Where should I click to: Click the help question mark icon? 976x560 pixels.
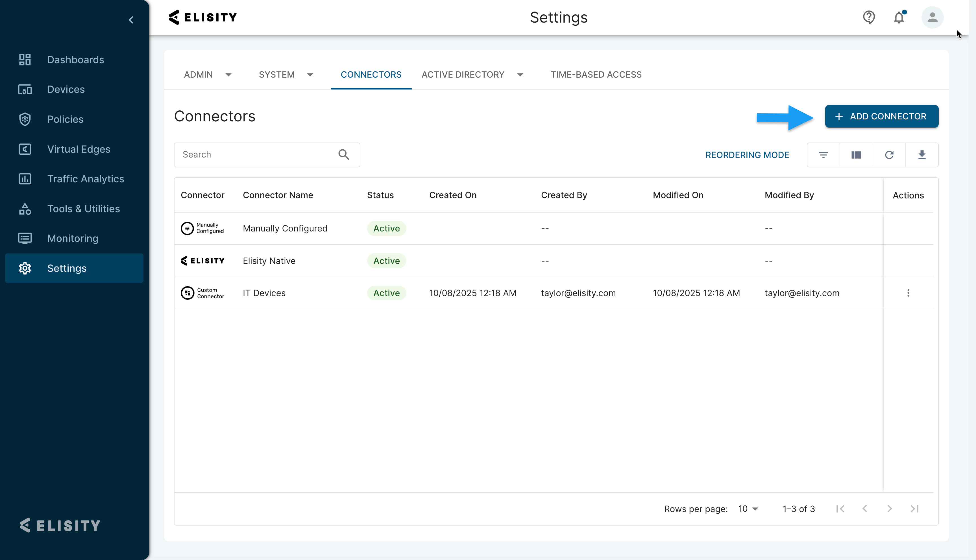click(x=869, y=17)
